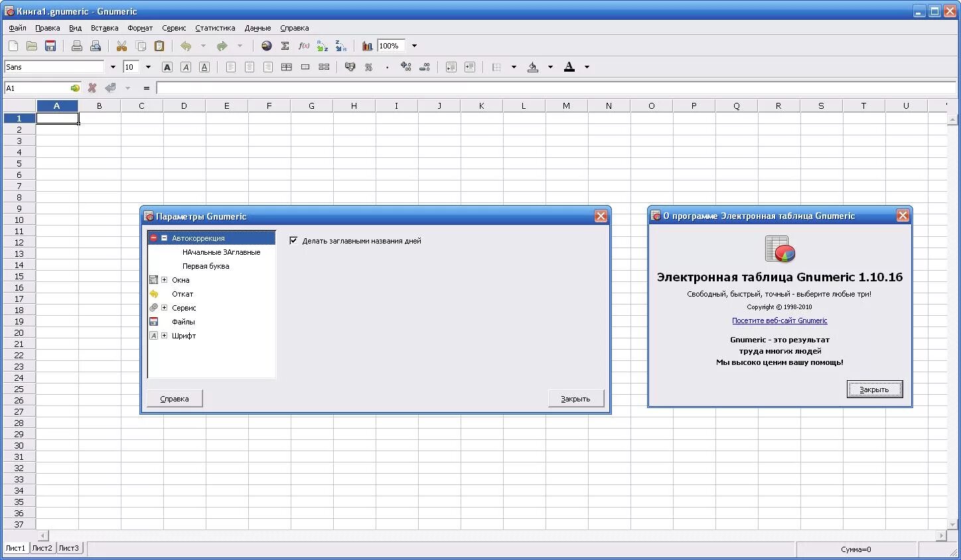Open the cell borders dropdown
The width and height of the screenshot is (961, 560).
pyautogui.click(x=514, y=67)
